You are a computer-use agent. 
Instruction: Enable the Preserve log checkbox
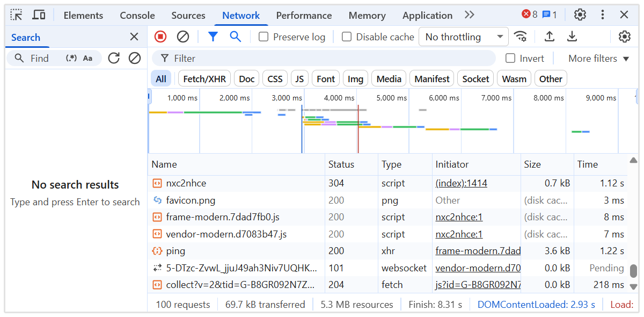[x=263, y=37]
